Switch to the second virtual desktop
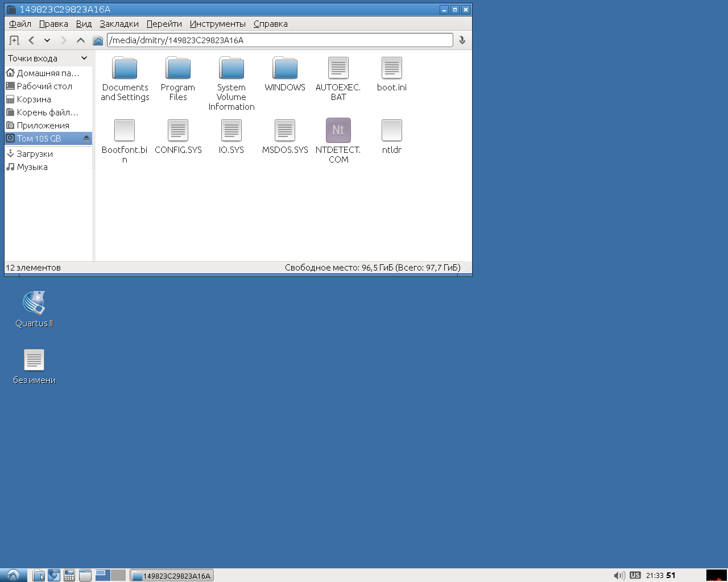Viewport: 728px width, 582px height. click(118, 575)
